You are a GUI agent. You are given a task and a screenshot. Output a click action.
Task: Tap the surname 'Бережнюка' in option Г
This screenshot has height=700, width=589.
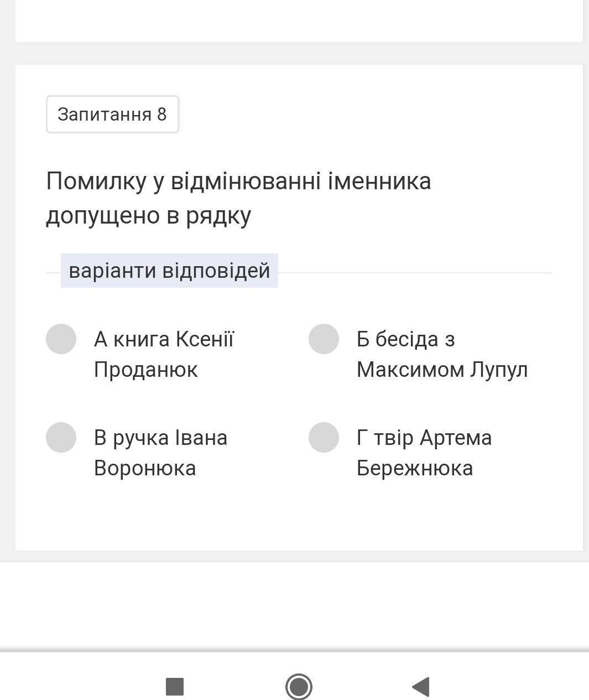click(x=415, y=468)
